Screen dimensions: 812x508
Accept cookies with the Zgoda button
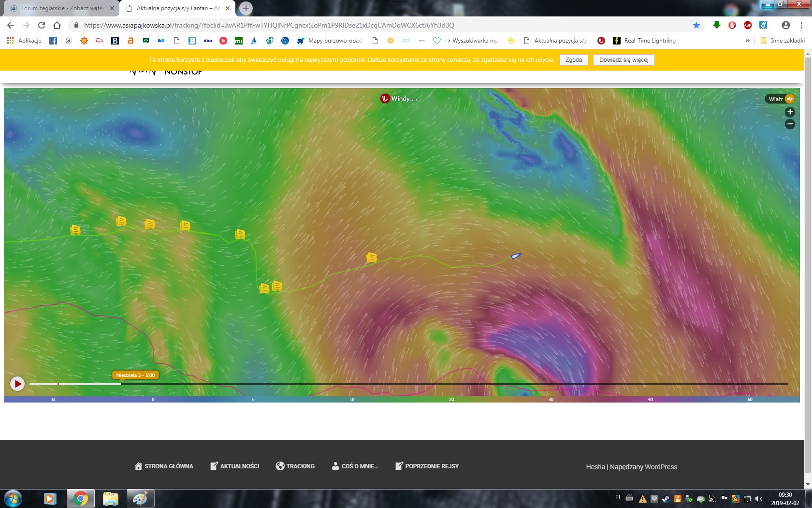574,60
